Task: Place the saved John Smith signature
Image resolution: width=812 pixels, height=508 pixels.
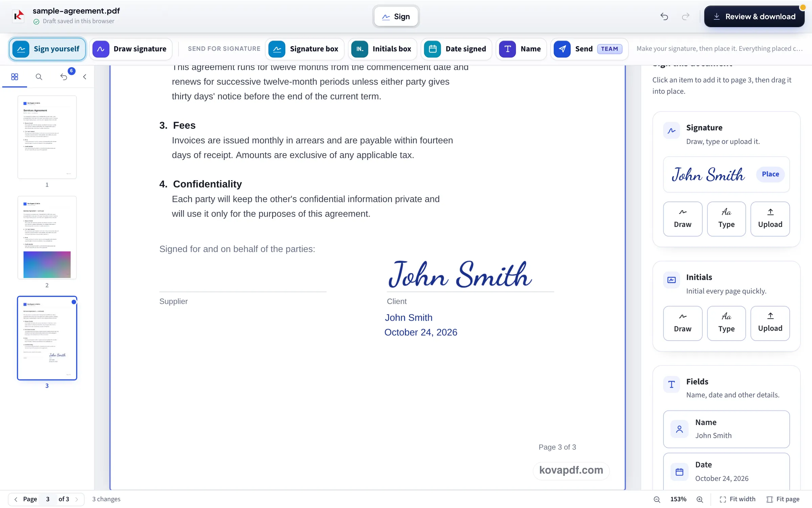Action: pos(770,174)
